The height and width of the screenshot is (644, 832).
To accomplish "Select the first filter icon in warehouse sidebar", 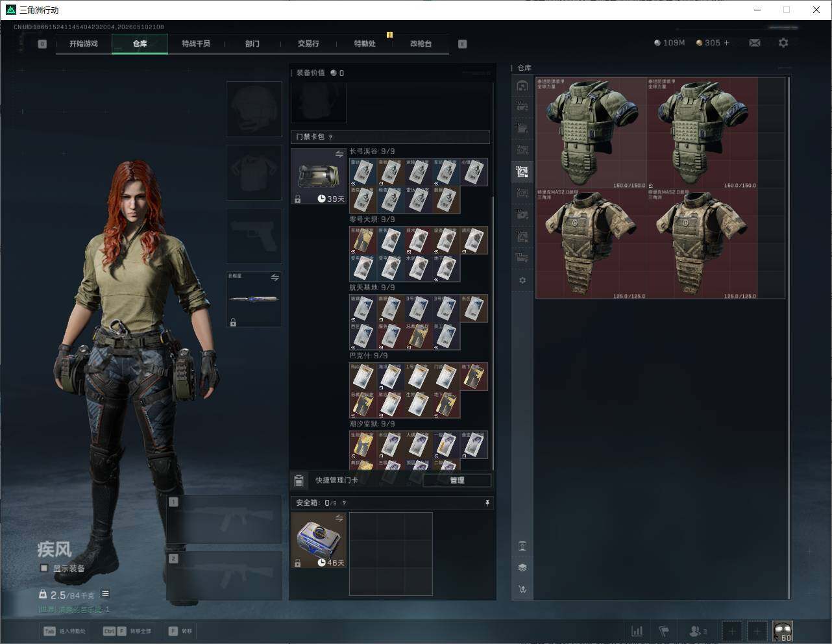I will 522,86.
